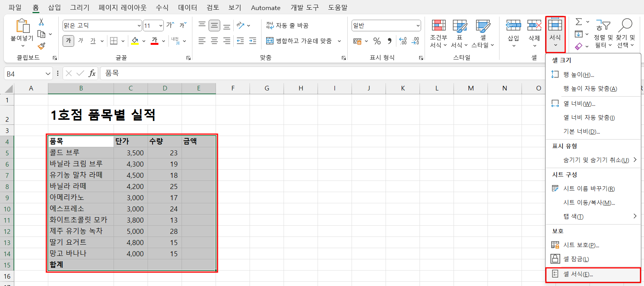
Task: Toggle bold formatting
Action: tap(68, 41)
